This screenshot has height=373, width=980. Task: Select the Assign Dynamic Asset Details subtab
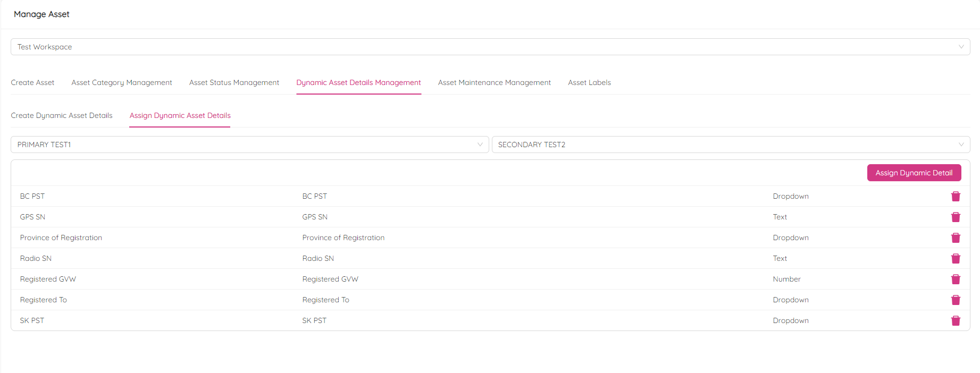coord(180,115)
